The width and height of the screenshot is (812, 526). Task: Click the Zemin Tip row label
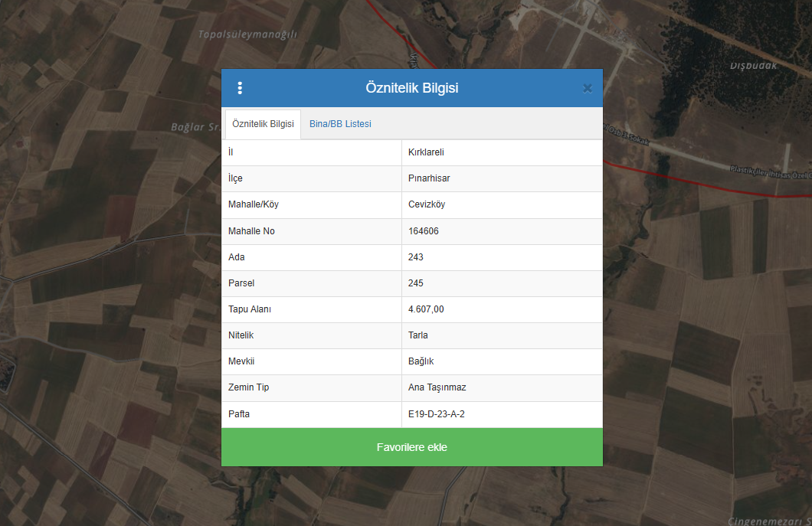[248, 387]
